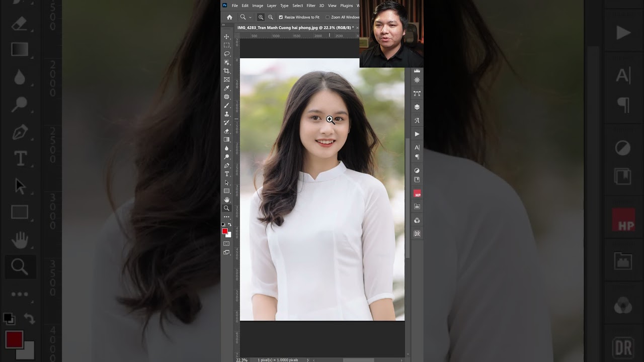This screenshot has height=362, width=644.
Task: Click the red foreground color swatch
Action: 224,231
